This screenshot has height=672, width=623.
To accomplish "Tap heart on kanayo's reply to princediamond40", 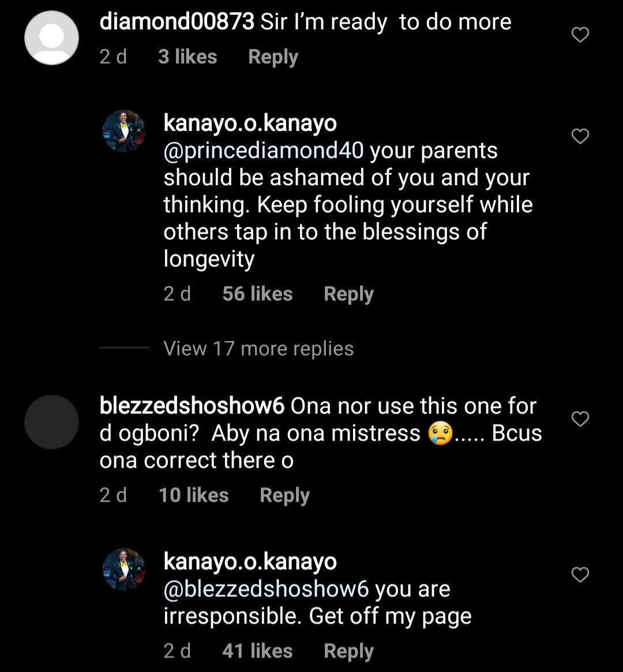I will click(580, 136).
